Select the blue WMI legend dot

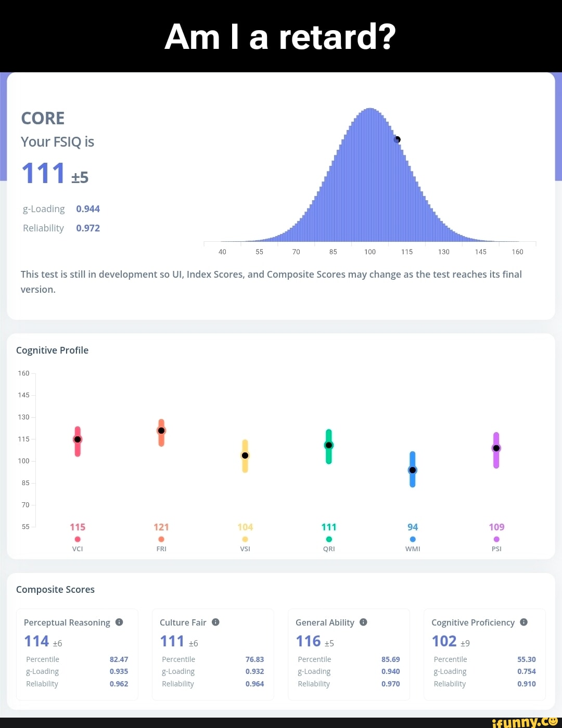pyautogui.click(x=413, y=539)
